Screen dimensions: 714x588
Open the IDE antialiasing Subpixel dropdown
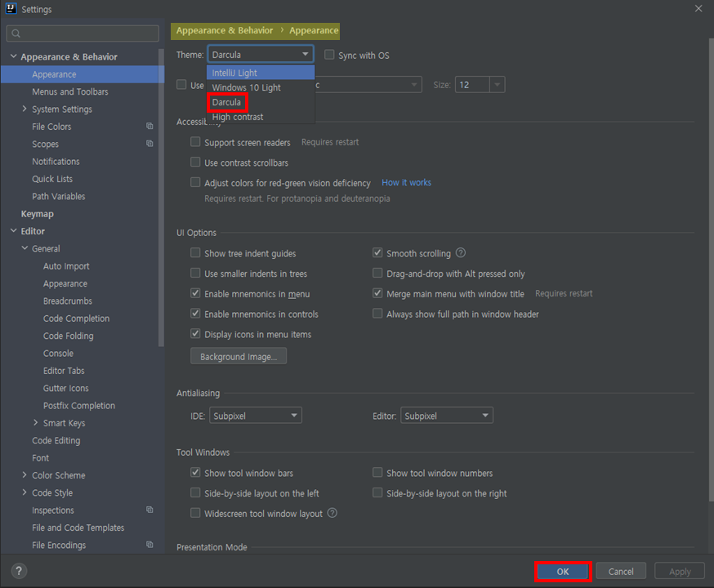[x=256, y=416]
